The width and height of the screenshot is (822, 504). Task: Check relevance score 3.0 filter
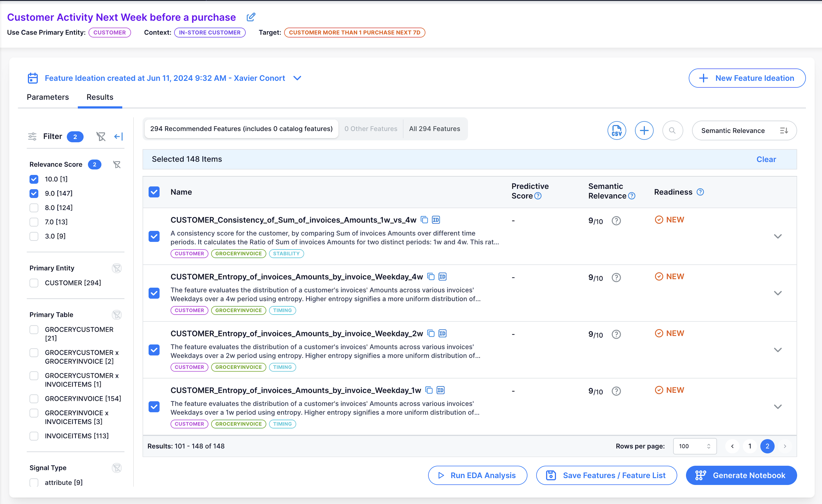[34, 236]
